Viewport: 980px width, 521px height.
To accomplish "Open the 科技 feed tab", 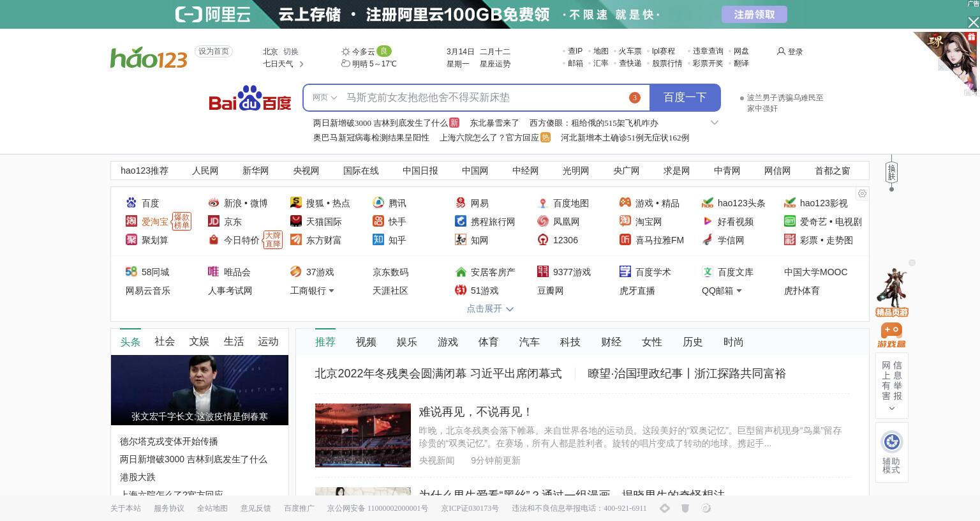I will point(570,342).
